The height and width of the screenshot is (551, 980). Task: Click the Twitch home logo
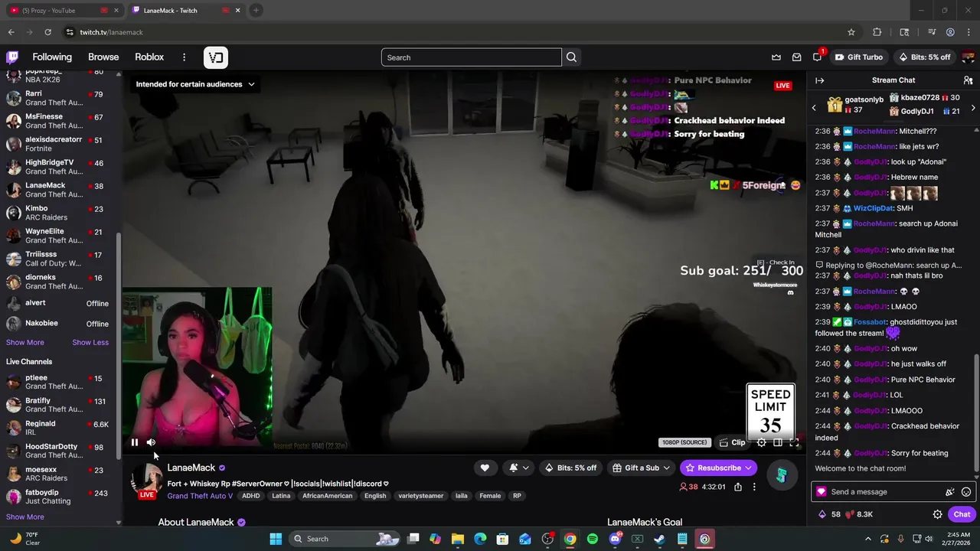pos(12,57)
